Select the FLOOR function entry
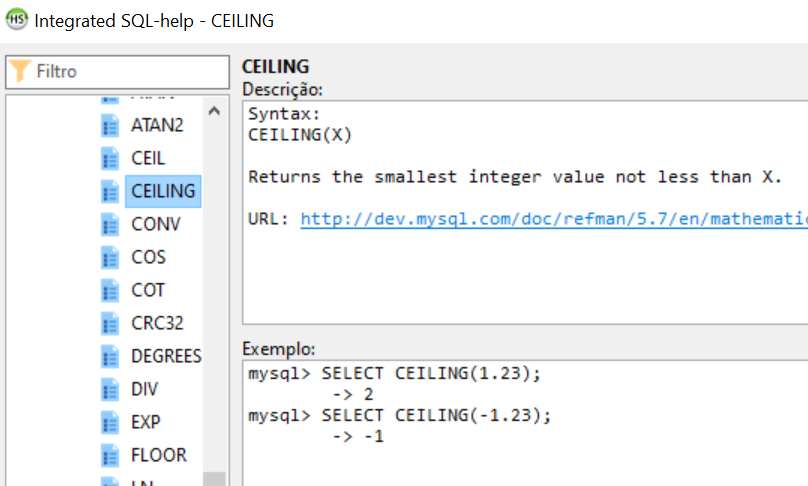 [158, 455]
